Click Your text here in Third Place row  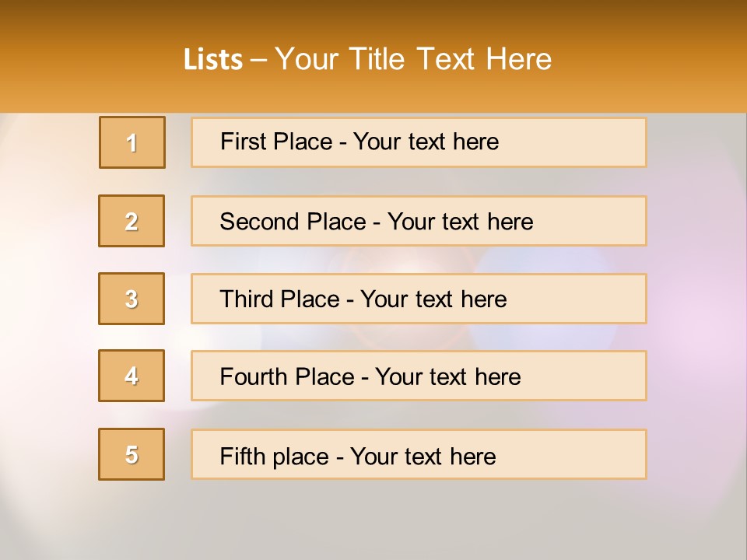point(433,299)
